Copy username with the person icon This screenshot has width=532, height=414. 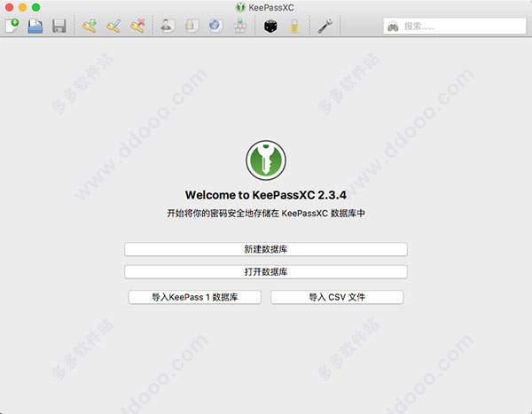(x=168, y=26)
